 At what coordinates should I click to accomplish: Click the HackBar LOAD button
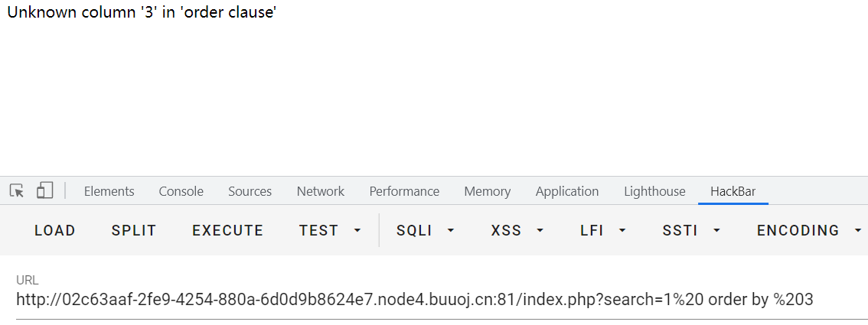pos(55,230)
